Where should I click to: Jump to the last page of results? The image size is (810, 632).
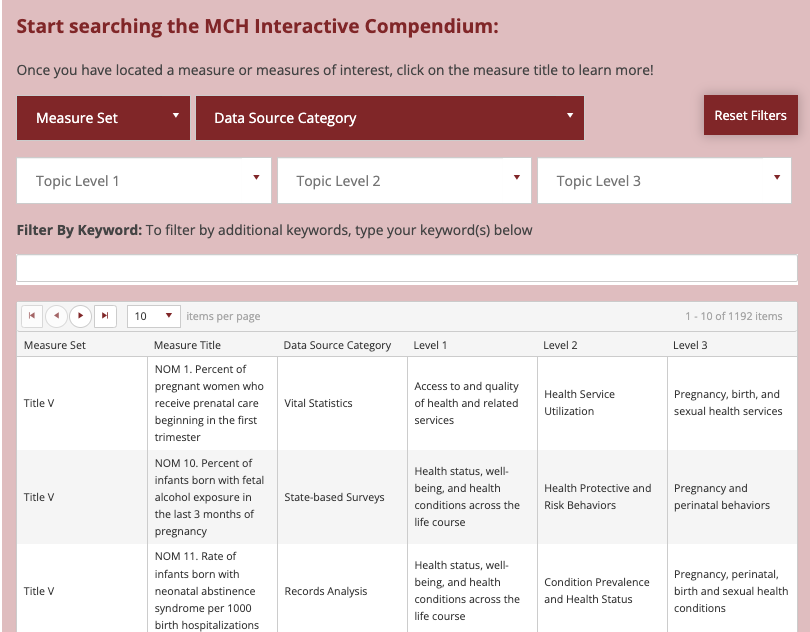click(105, 316)
